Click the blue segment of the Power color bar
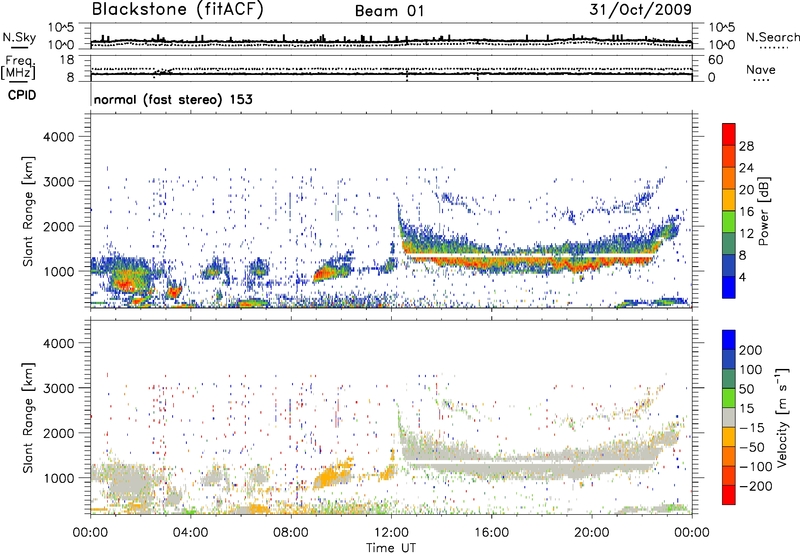 (729, 287)
